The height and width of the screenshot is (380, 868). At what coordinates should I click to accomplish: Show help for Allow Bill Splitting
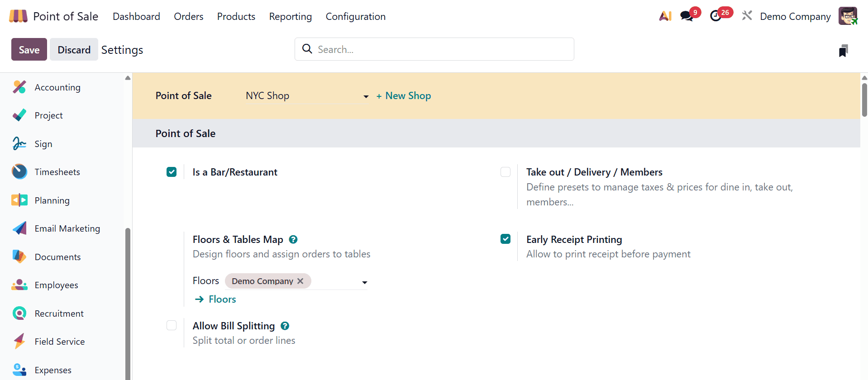pos(285,326)
